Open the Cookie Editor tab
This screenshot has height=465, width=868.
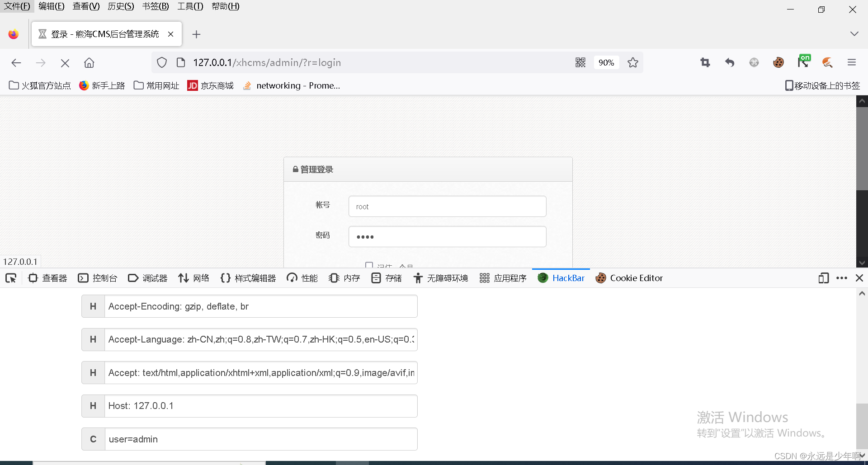click(x=629, y=278)
